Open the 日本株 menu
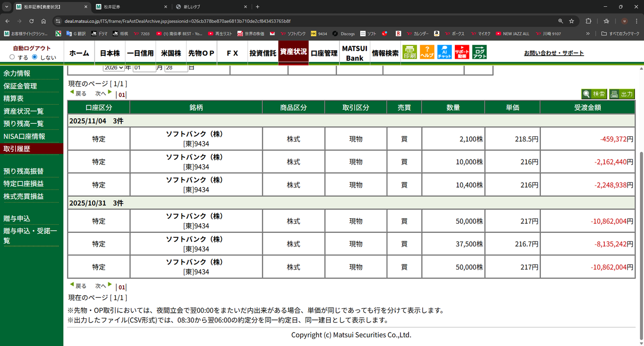 [110, 53]
